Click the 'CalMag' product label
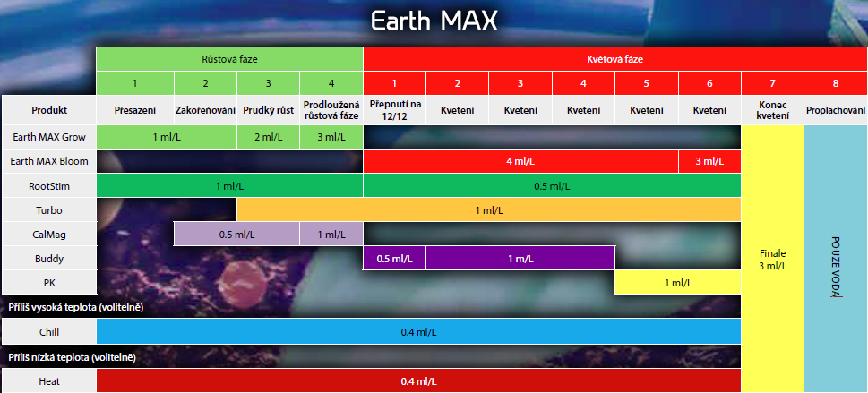 pyautogui.click(x=49, y=235)
